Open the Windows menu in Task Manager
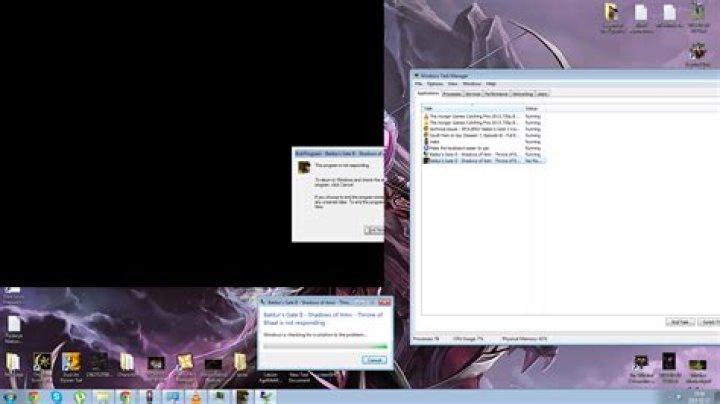The width and height of the screenshot is (720, 404). (x=472, y=84)
